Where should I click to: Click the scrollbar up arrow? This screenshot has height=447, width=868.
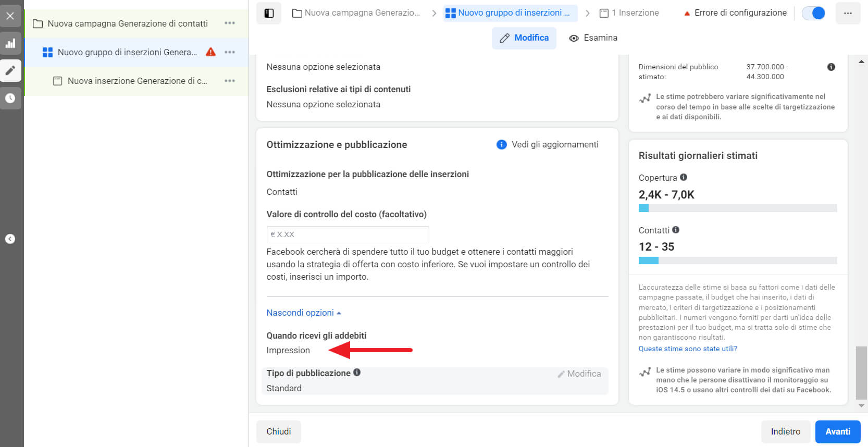tap(861, 61)
